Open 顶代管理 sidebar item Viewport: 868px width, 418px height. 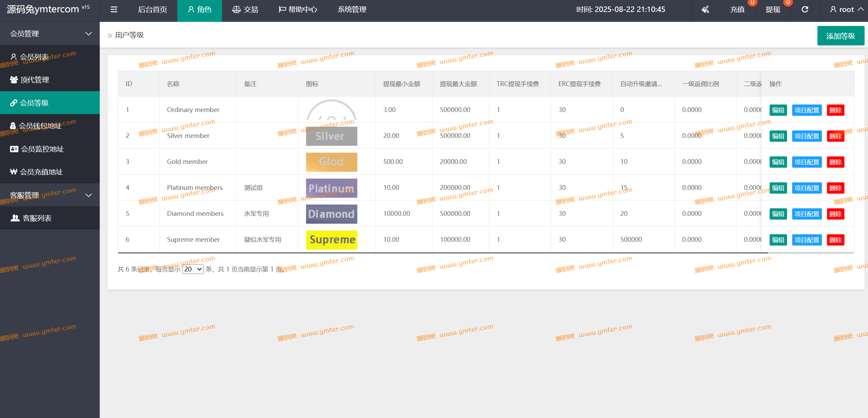[35, 80]
